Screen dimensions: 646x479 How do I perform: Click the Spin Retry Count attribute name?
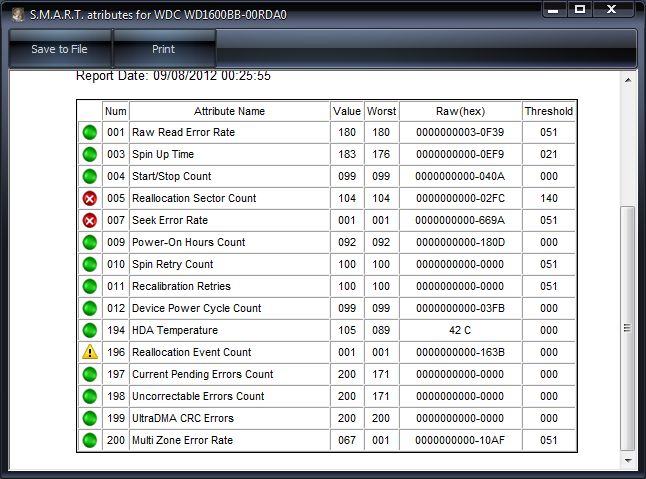click(173, 264)
